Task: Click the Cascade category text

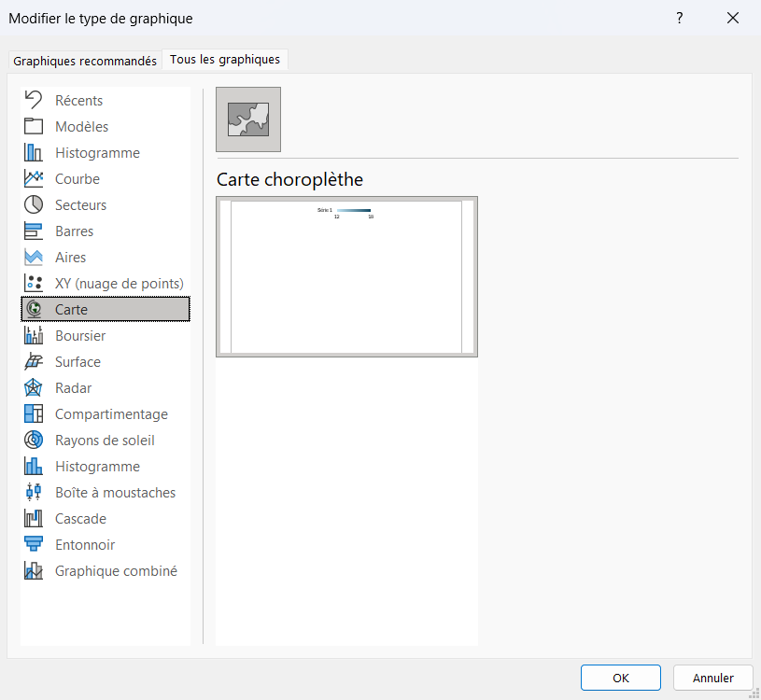Action: 80,519
